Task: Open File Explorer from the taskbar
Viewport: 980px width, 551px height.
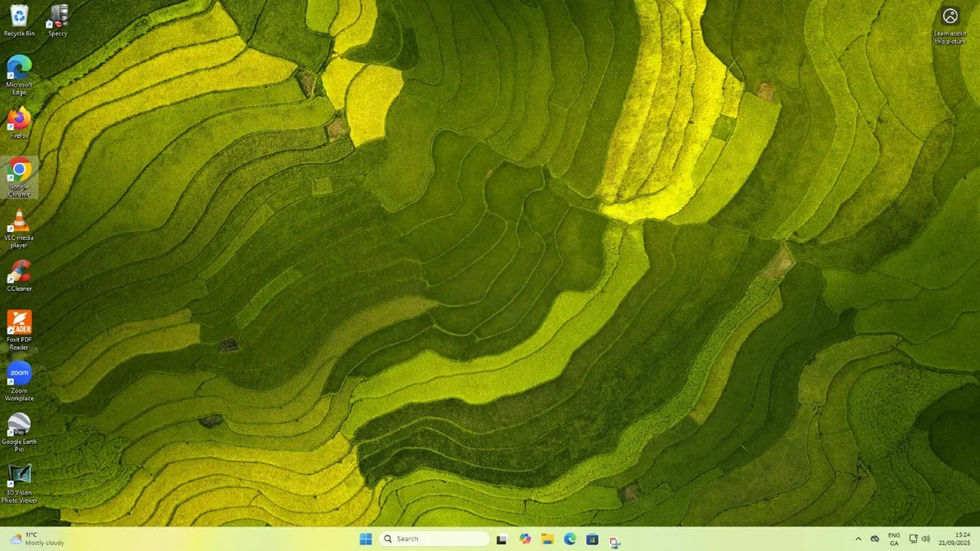Action: point(547,539)
